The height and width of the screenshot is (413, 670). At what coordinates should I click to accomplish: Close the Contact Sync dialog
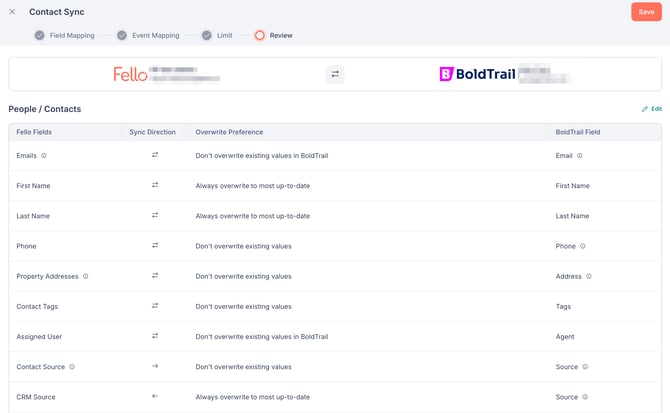[x=13, y=12]
